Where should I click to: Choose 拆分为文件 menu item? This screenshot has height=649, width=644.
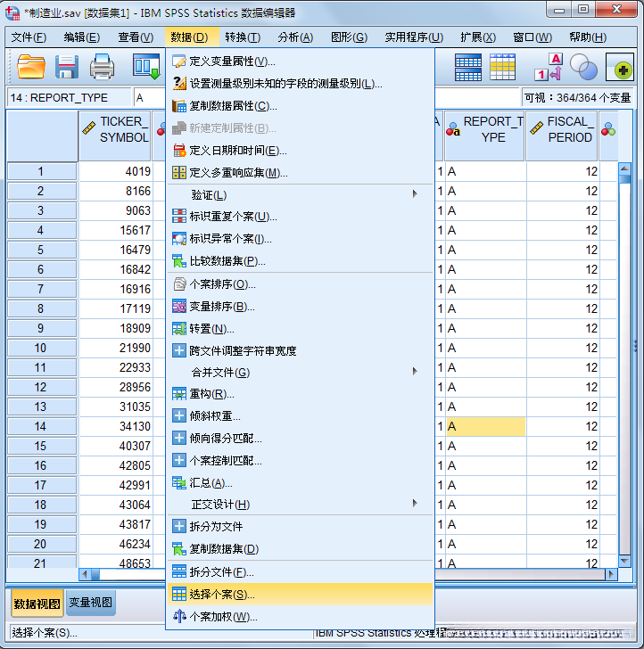coord(300,527)
